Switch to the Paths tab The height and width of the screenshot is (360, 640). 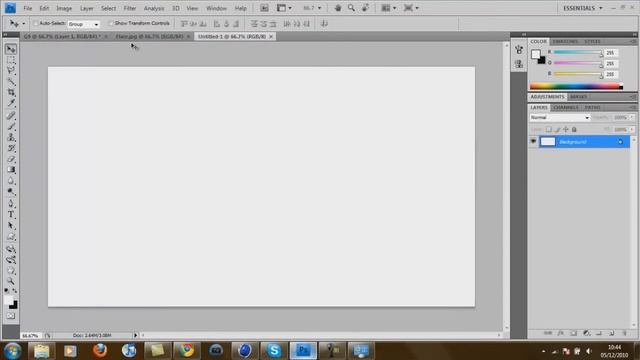(x=592, y=107)
